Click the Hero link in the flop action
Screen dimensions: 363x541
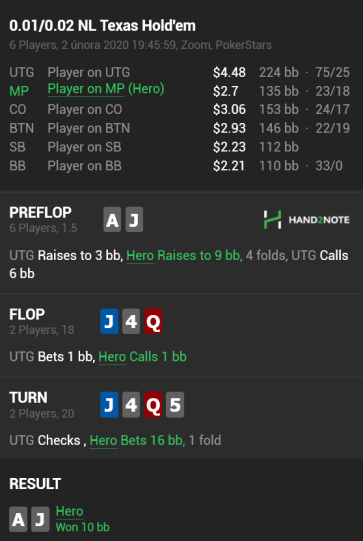point(112,357)
